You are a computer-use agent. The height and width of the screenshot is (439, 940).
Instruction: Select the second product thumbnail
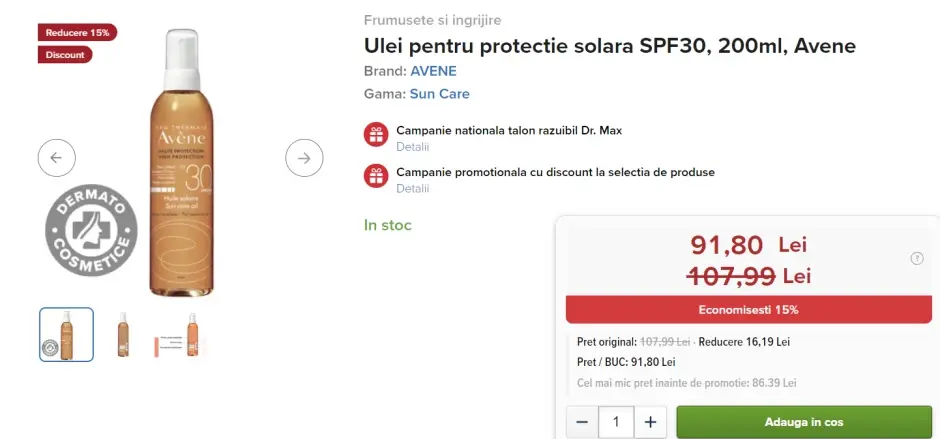123,334
